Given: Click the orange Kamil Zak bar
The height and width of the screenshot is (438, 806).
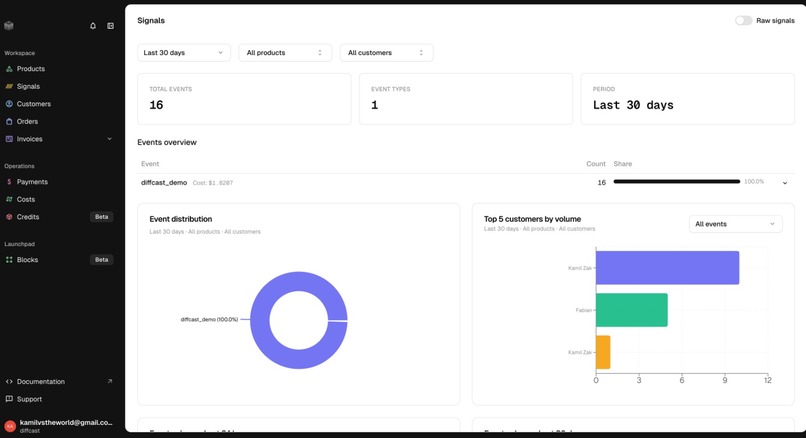Looking at the screenshot, I should pyautogui.click(x=603, y=352).
